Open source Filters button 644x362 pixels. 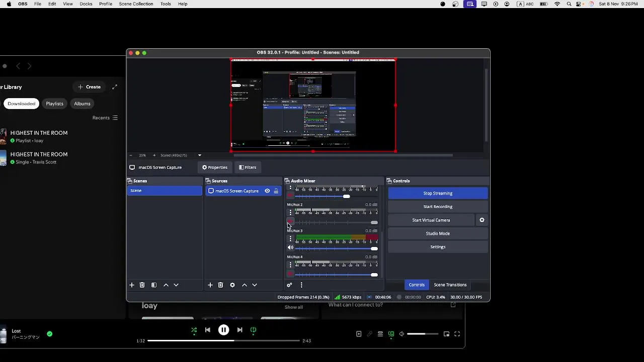point(248,167)
